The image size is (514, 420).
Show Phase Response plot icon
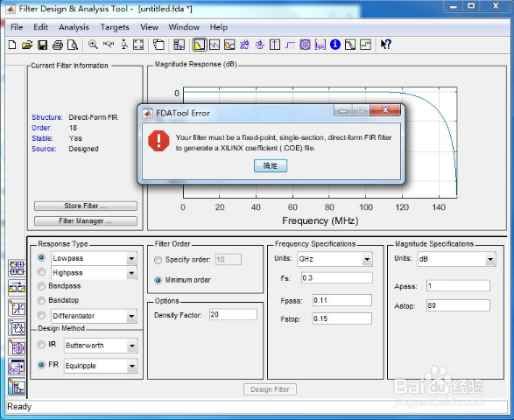pos(215,45)
